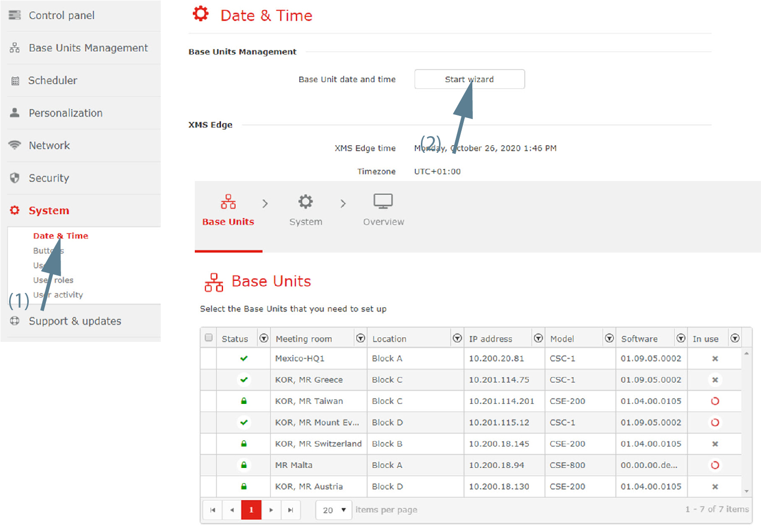Go to next page of table
The height and width of the screenshot is (532, 761).
(x=271, y=510)
